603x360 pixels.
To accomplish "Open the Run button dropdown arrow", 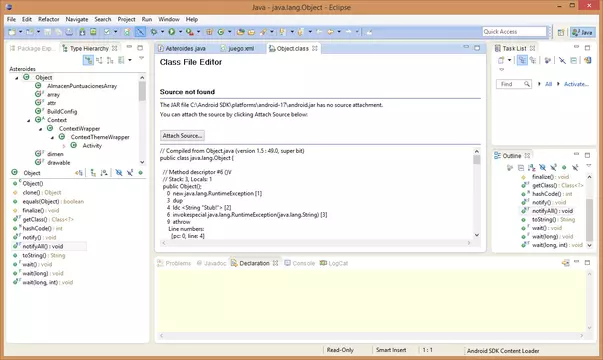I will (x=180, y=32).
